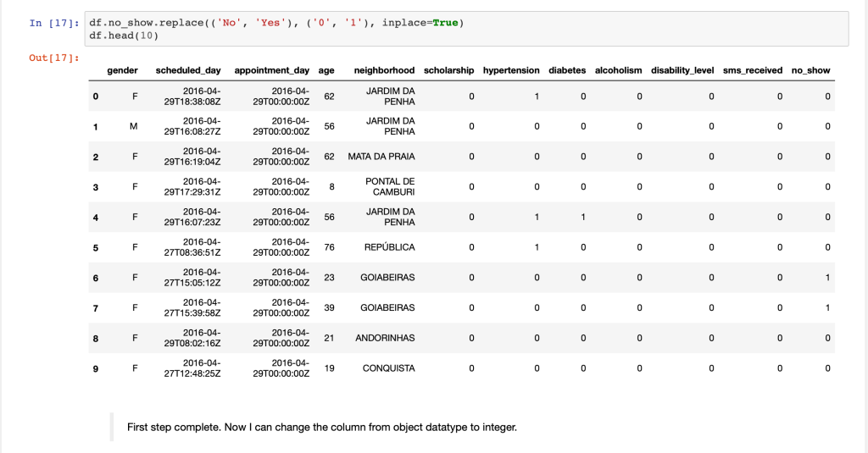
Task: Click the sms_received column header
Action: click(x=753, y=70)
